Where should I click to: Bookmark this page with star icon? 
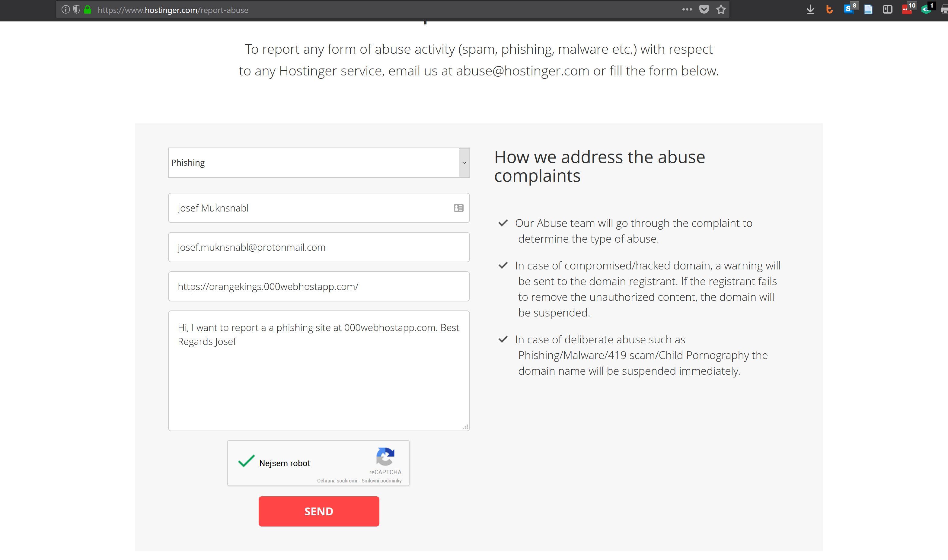721,10
